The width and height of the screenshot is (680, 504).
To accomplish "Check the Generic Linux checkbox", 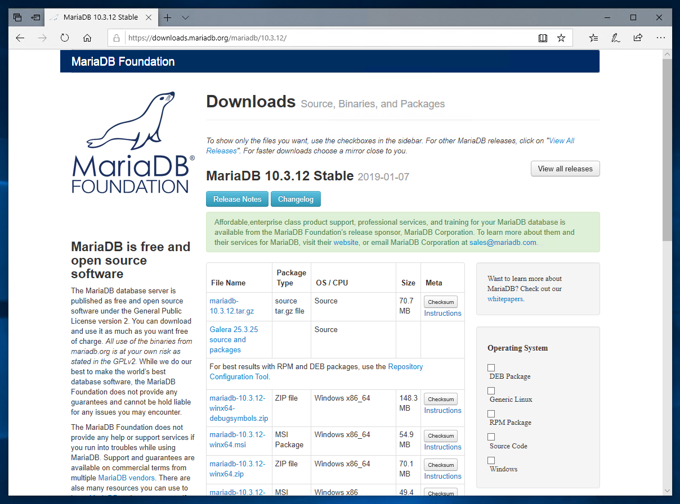I will (491, 391).
